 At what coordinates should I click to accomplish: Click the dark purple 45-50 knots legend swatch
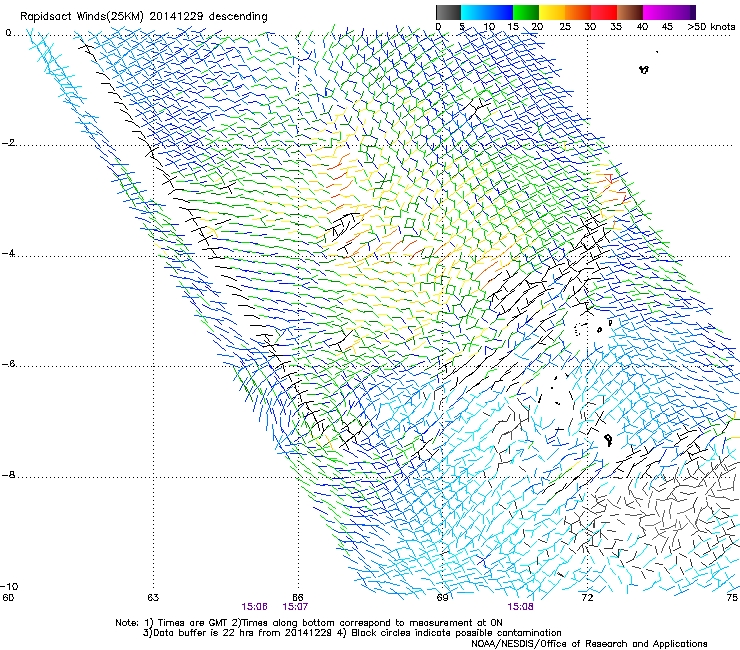pyautogui.click(x=682, y=12)
